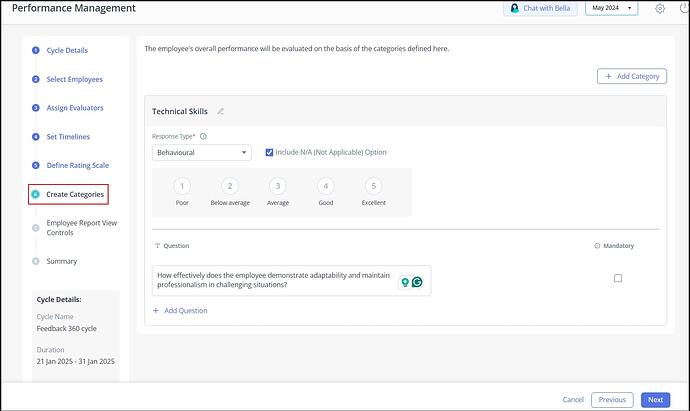Go to the Cycle Details step

[x=67, y=50]
